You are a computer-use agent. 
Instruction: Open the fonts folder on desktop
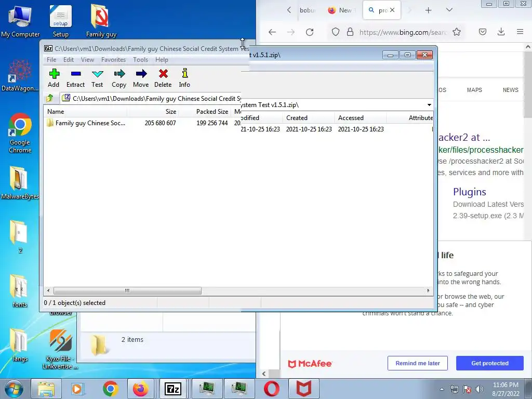[x=20, y=291]
